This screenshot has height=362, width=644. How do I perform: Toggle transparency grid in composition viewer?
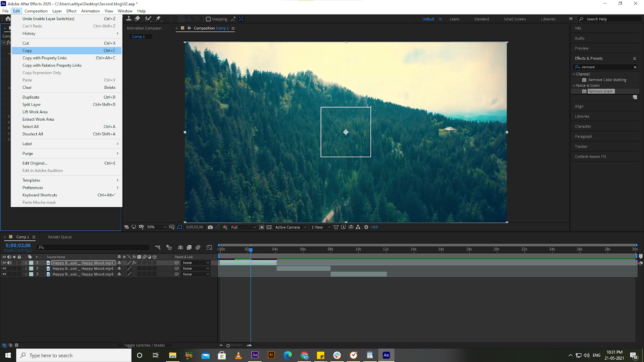tap(268, 227)
